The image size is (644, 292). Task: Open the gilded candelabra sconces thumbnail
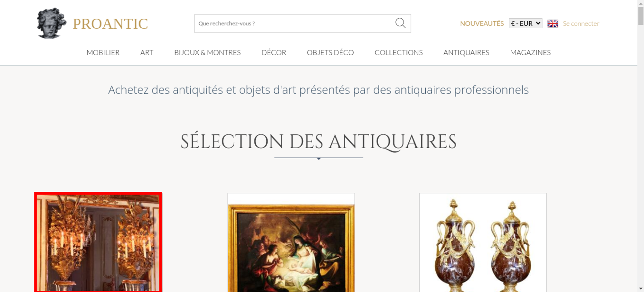98,242
